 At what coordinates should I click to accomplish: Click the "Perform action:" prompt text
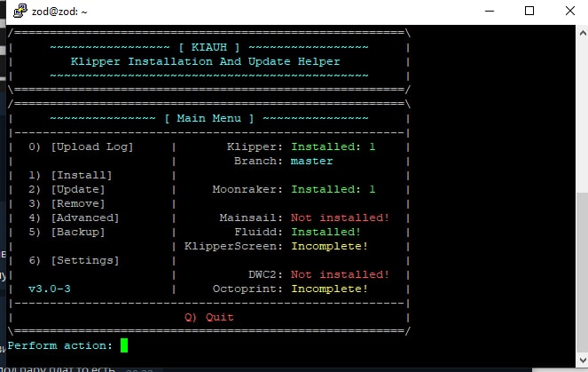60,345
